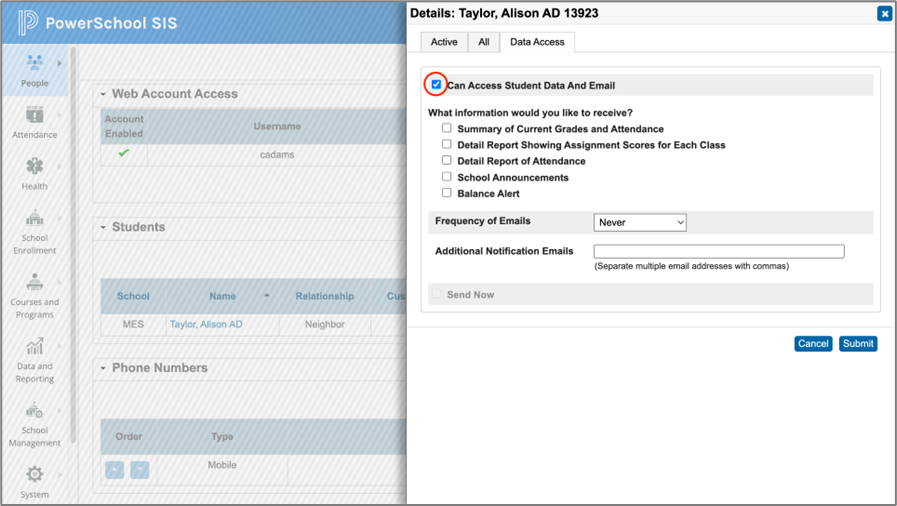Click the Mobile phone type cell

[x=222, y=465]
